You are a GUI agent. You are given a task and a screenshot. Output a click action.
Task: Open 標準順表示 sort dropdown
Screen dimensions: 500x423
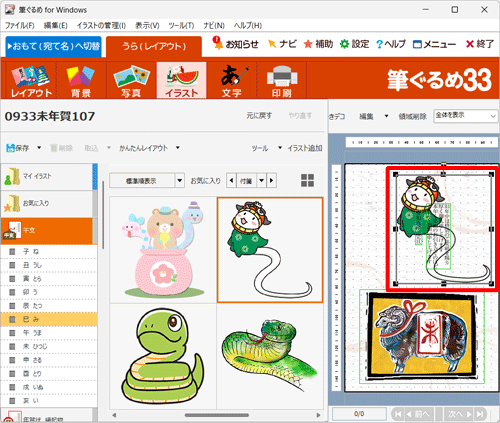[x=180, y=181]
